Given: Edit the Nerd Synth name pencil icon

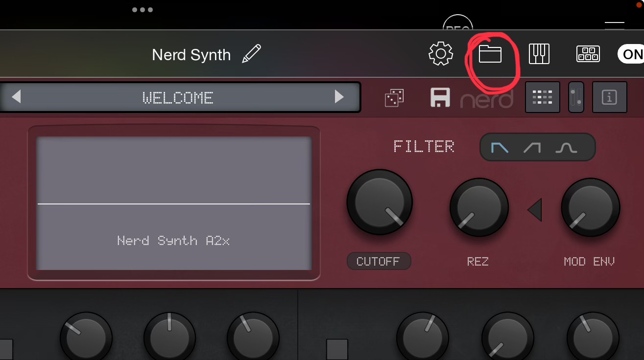Looking at the screenshot, I should tap(252, 54).
